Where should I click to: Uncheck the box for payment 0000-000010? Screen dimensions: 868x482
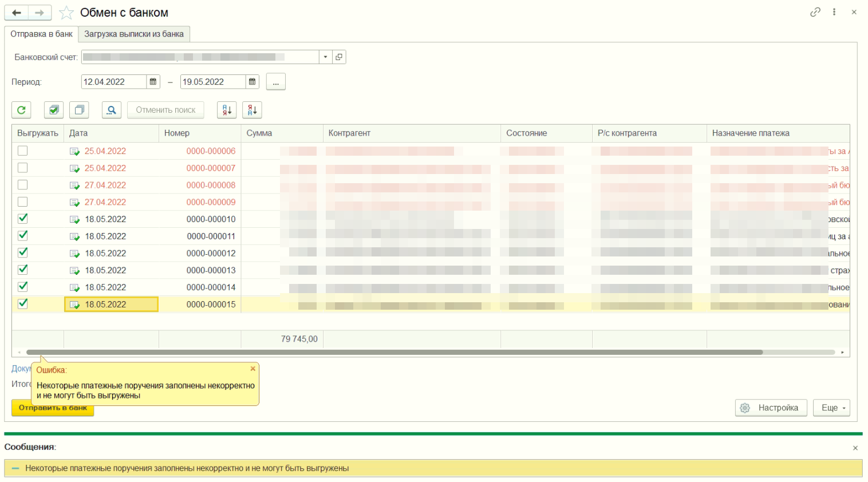pyautogui.click(x=22, y=219)
